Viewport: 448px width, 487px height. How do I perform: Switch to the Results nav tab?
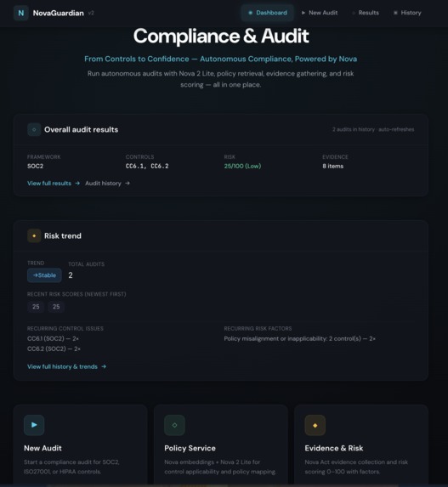(x=365, y=13)
